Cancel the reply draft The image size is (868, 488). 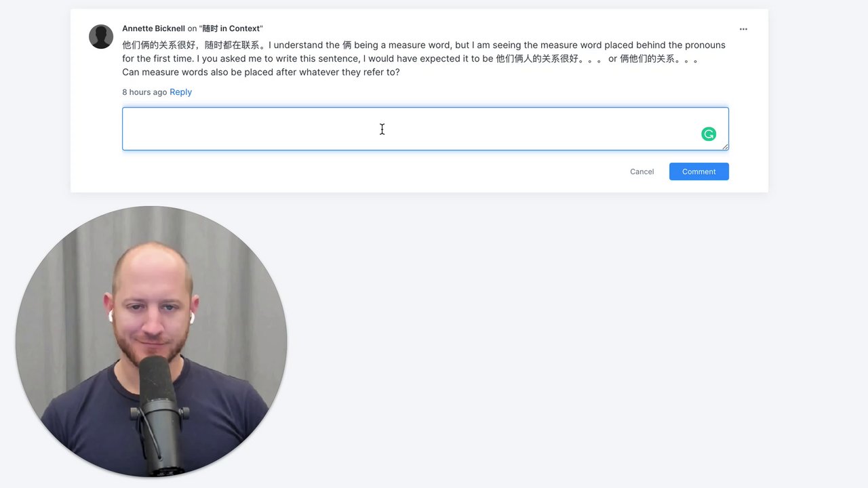(642, 171)
